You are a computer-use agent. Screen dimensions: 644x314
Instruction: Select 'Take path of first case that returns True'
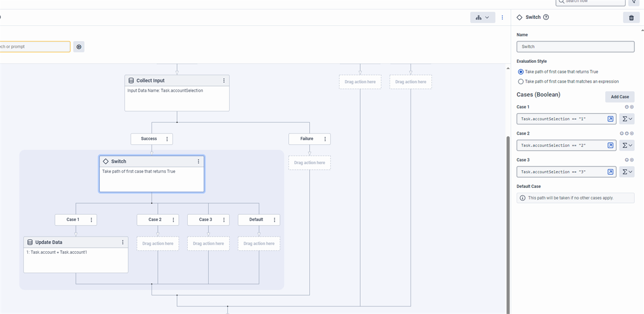[520, 71]
